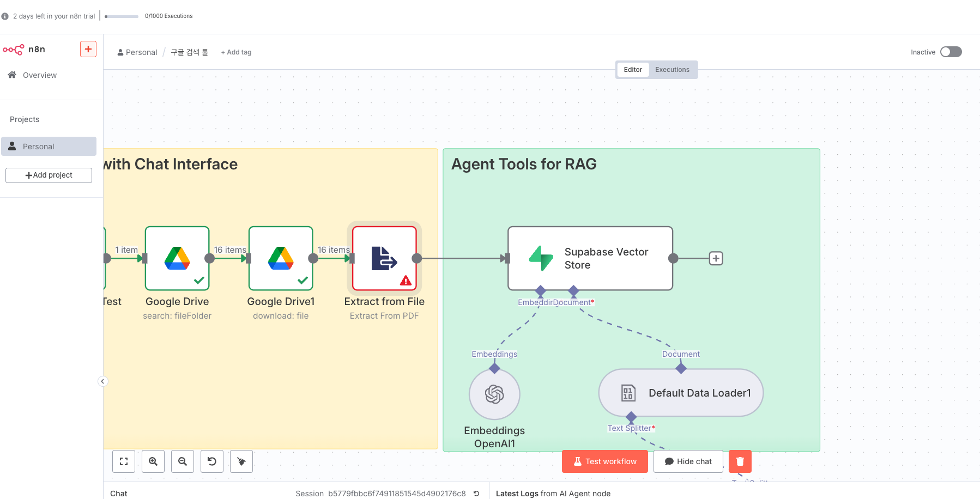The image size is (980, 499).
Task: Click Add tag
Action: pyautogui.click(x=236, y=52)
